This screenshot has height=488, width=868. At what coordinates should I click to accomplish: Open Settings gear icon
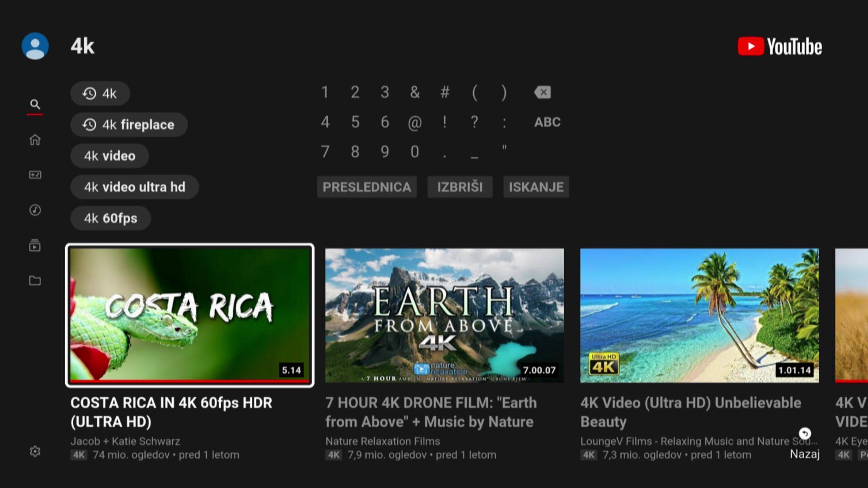(35, 451)
